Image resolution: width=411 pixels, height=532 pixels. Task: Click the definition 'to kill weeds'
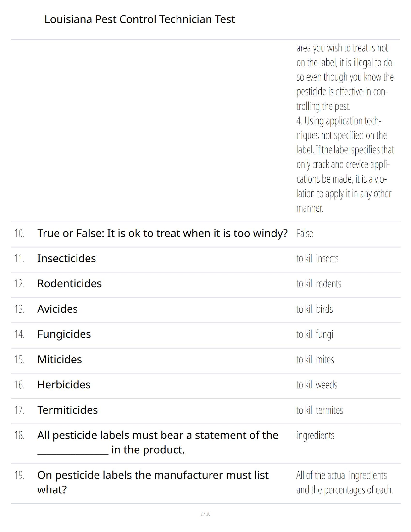click(x=317, y=385)
